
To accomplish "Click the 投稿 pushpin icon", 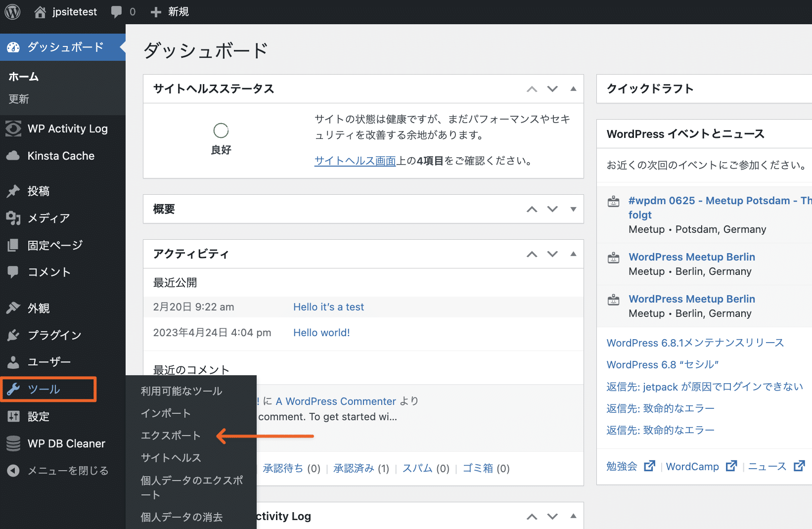I will click(13, 191).
